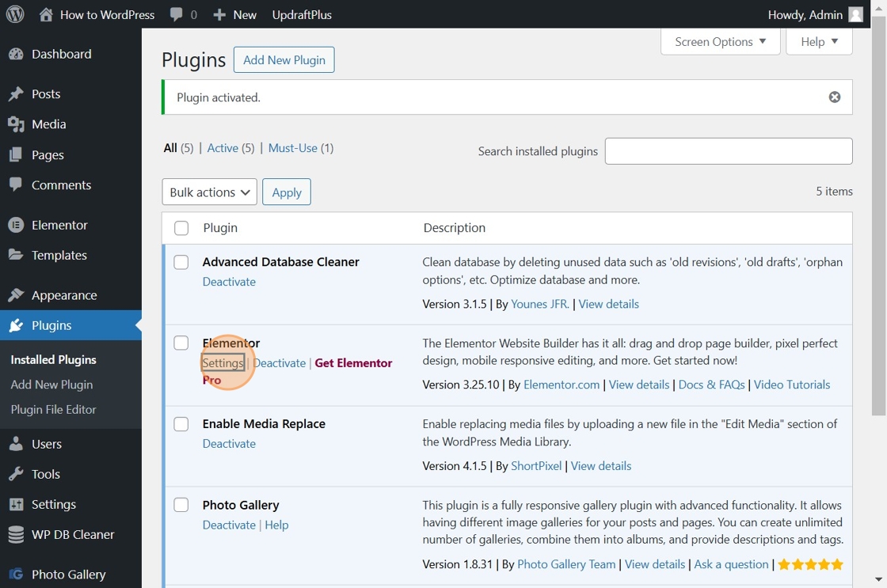
Task: Click the Posts pushpin icon in sidebar
Action: (x=16, y=94)
